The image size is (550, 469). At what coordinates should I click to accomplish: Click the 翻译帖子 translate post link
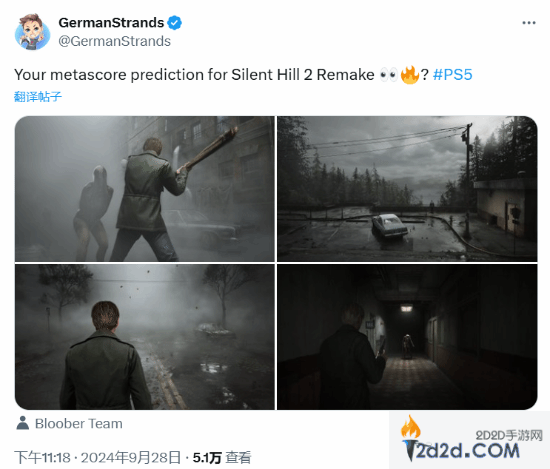click(x=38, y=96)
